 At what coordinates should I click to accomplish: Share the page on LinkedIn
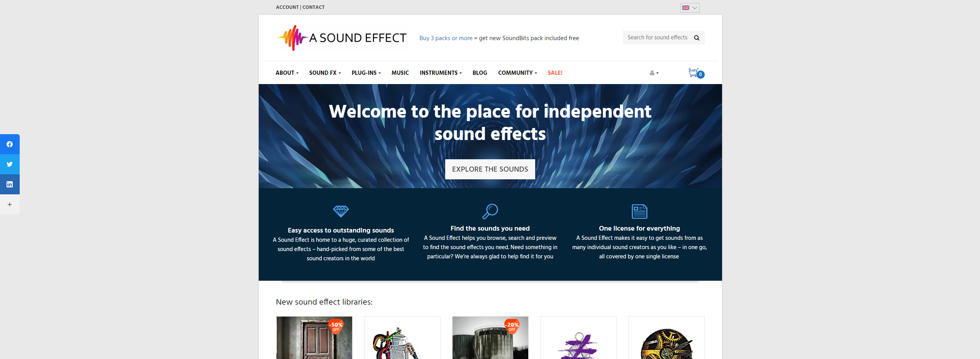point(10,184)
